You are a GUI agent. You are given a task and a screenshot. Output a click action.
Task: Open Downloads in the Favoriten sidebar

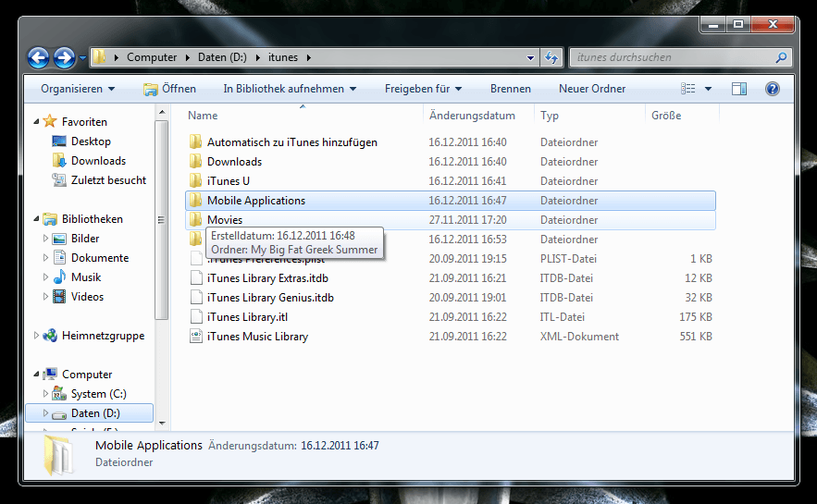coord(98,160)
